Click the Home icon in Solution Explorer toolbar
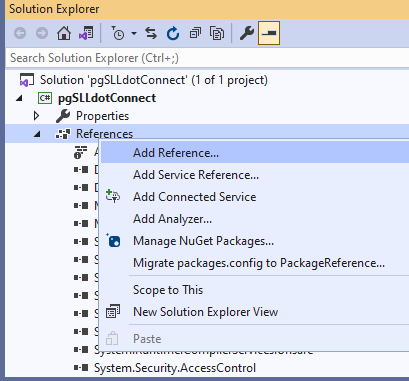This screenshot has width=409, height=381. point(64,33)
